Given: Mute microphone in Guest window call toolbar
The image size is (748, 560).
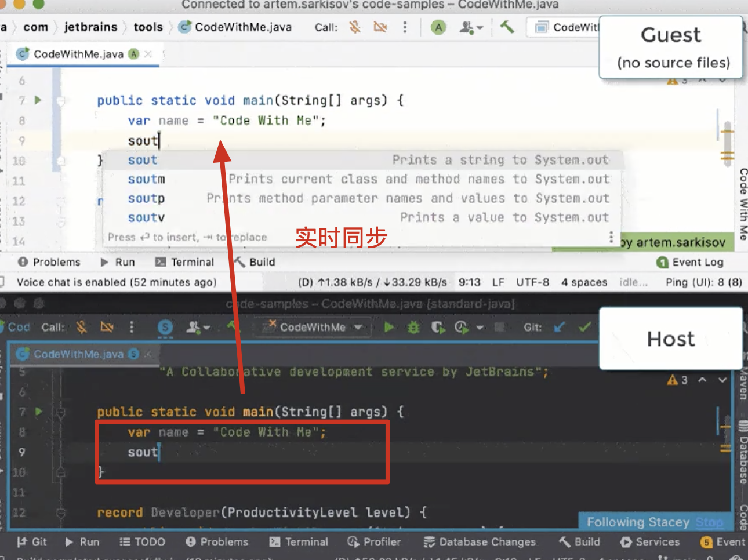Looking at the screenshot, I should pyautogui.click(x=355, y=27).
